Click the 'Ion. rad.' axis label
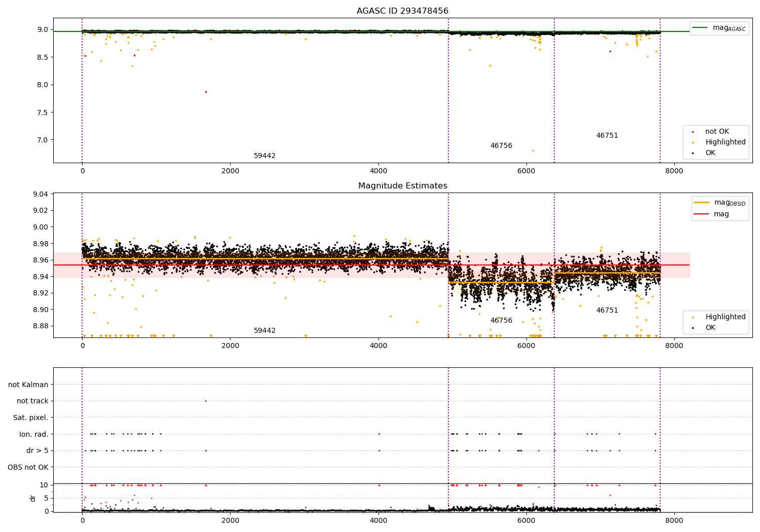This screenshot has height=532, width=760. pyautogui.click(x=34, y=434)
